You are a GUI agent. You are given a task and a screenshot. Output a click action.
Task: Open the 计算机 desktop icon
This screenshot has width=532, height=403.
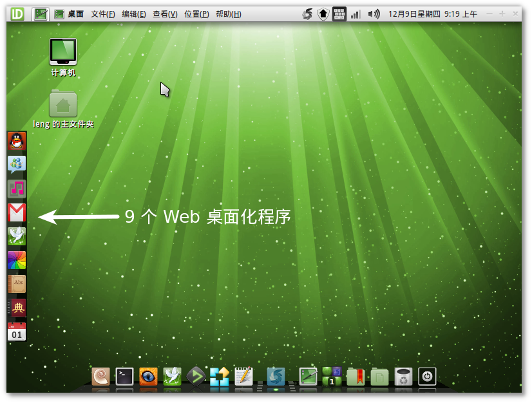(63, 57)
